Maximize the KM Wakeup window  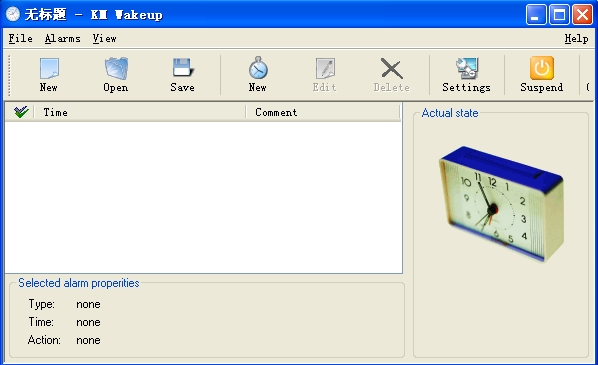tap(559, 15)
